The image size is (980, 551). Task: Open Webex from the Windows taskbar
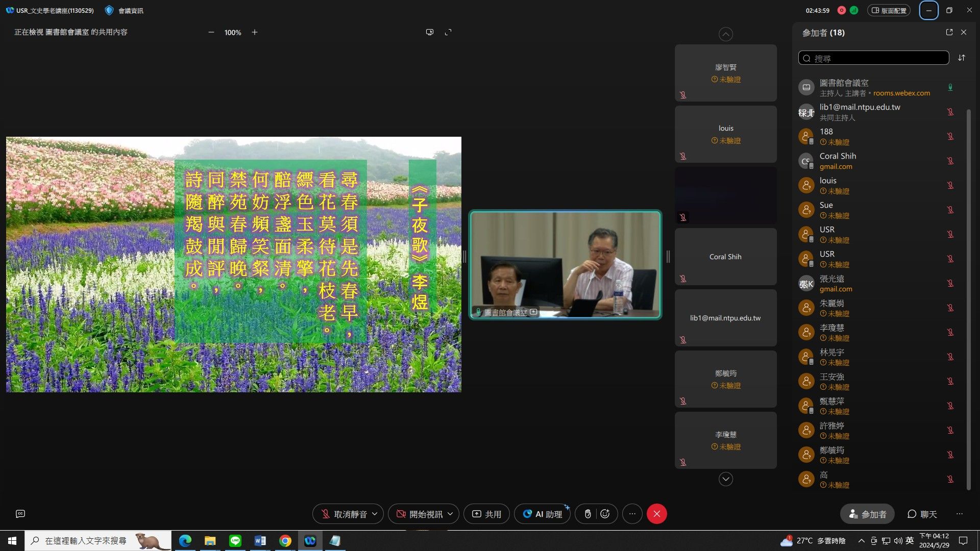point(310,541)
